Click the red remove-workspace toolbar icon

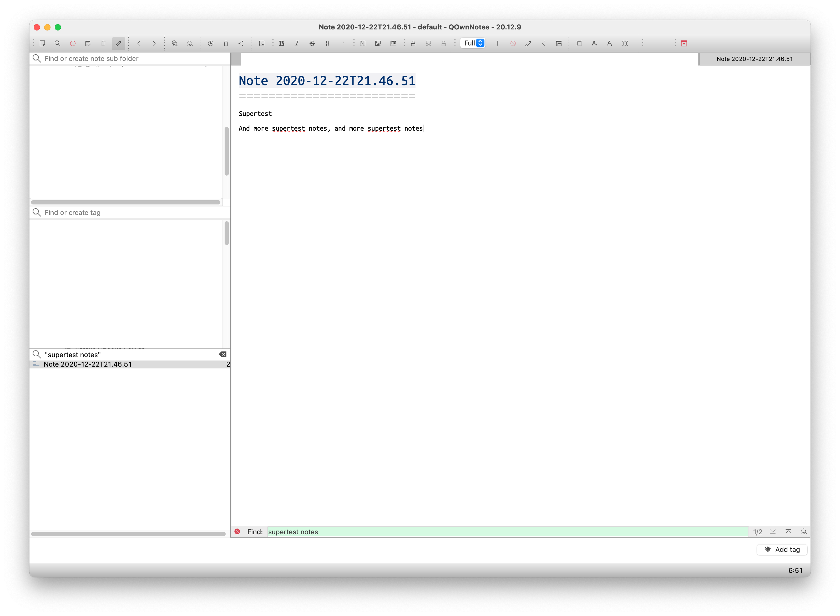(513, 43)
